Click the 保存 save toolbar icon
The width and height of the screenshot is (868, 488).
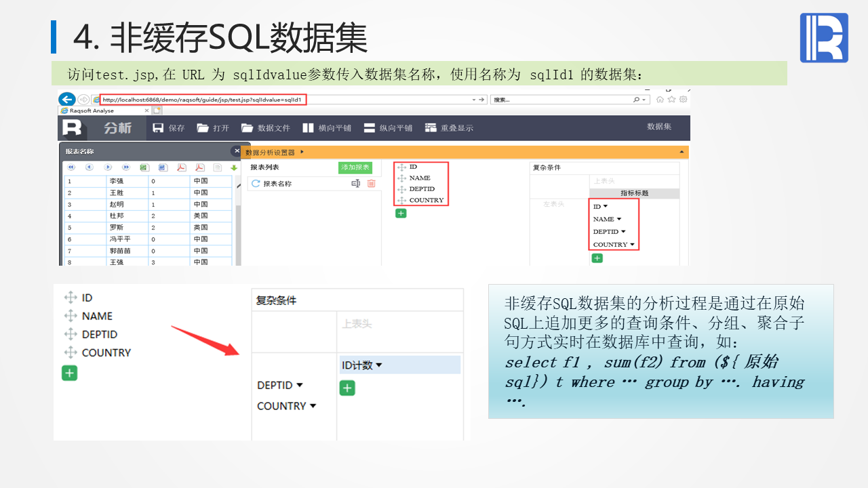point(159,128)
